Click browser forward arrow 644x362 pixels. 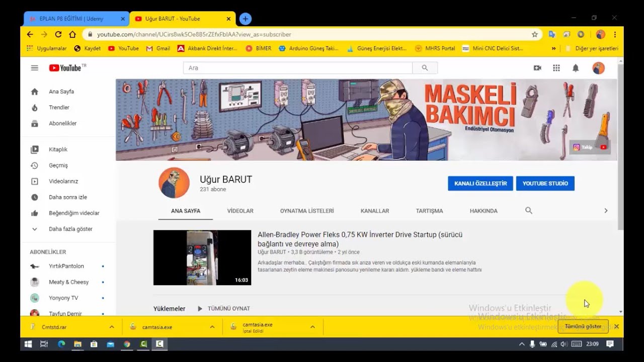[44, 34]
